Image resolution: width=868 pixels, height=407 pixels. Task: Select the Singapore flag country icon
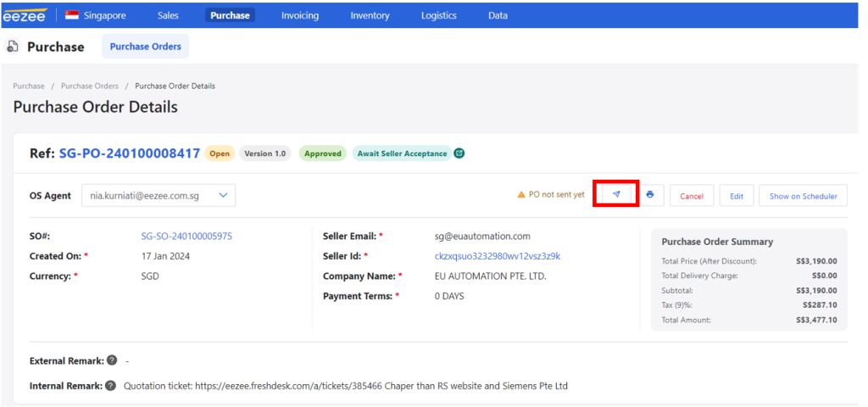[72, 15]
